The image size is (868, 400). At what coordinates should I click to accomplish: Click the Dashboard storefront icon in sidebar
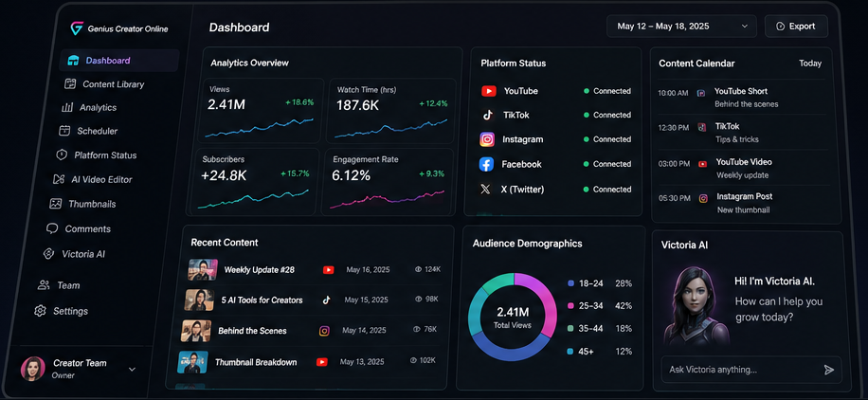(x=73, y=61)
